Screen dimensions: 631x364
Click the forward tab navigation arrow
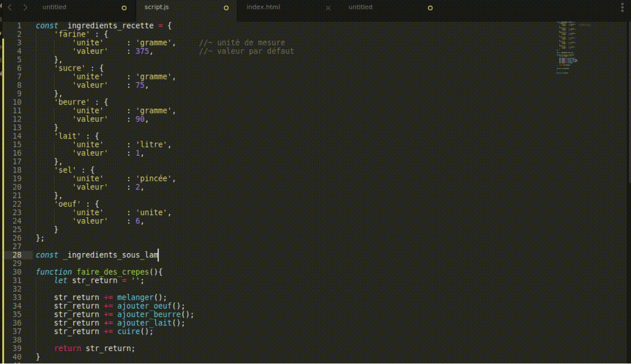(25, 7)
